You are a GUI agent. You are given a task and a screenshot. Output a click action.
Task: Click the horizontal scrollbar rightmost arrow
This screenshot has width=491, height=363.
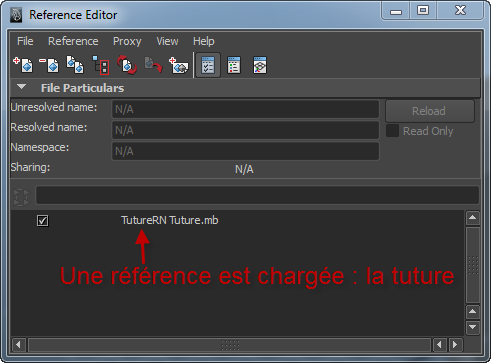click(x=455, y=345)
